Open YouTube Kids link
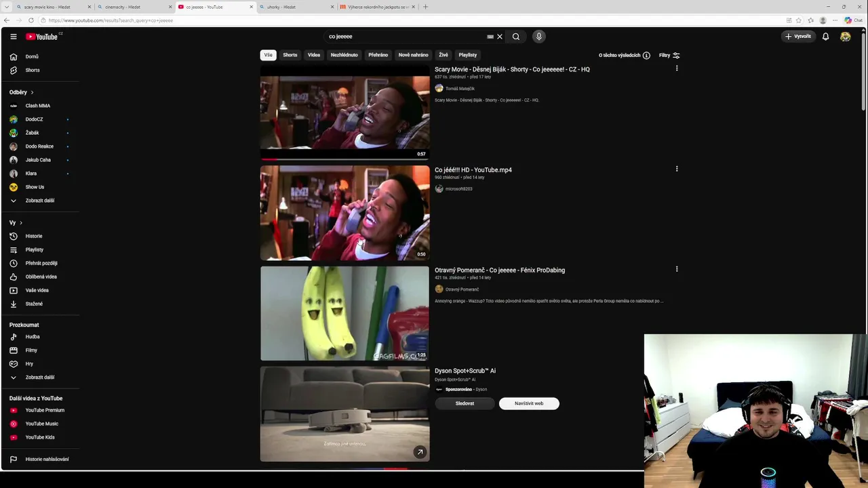The width and height of the screenshot is (868, 488). (x=40, y=437)
